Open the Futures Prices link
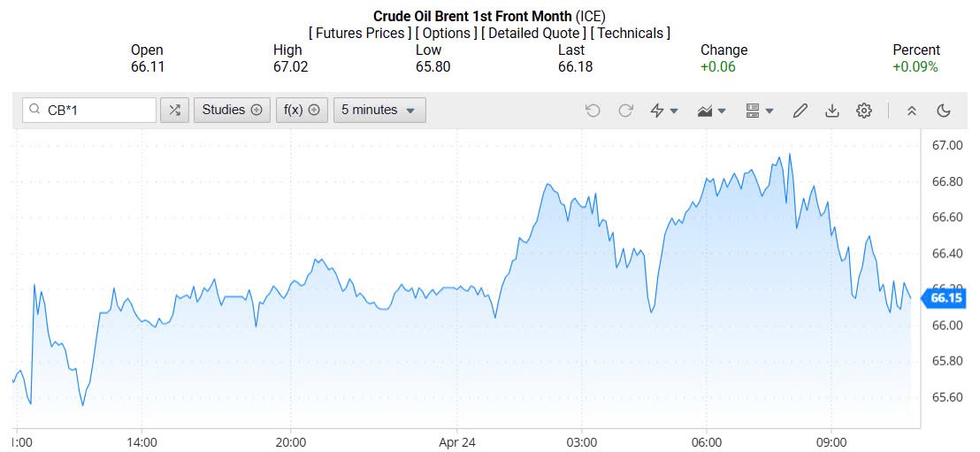980x452 pixels. (360, 33)
